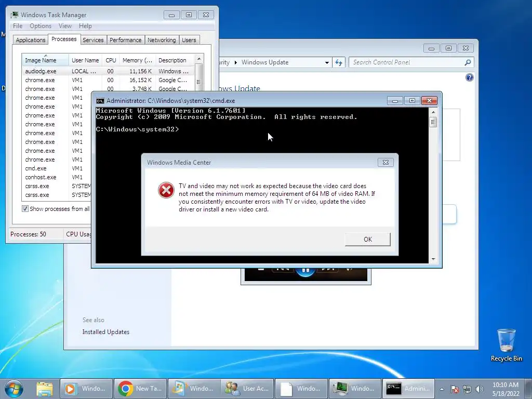Screen dimensions: 532x399
Task: Switch to blank document Windows taskbar item
Action: click(301, 389)
